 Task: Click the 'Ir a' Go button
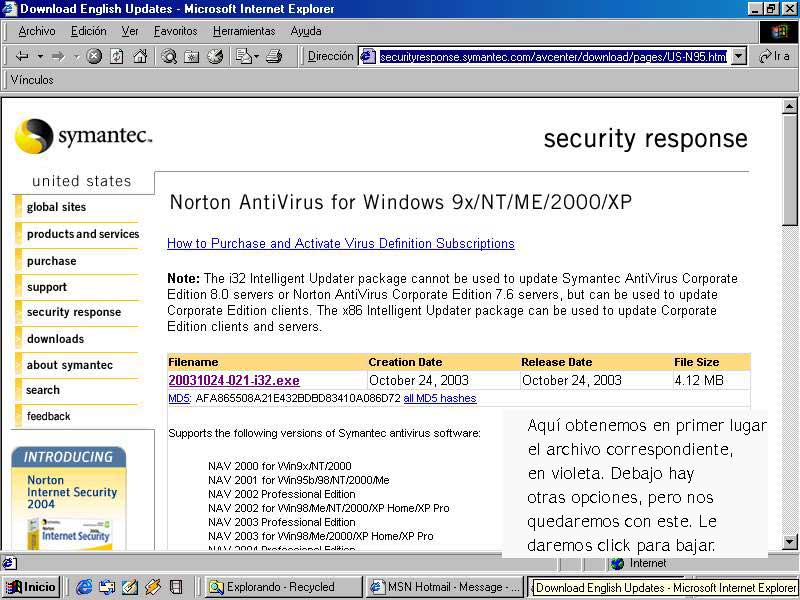tap(774, 56)
